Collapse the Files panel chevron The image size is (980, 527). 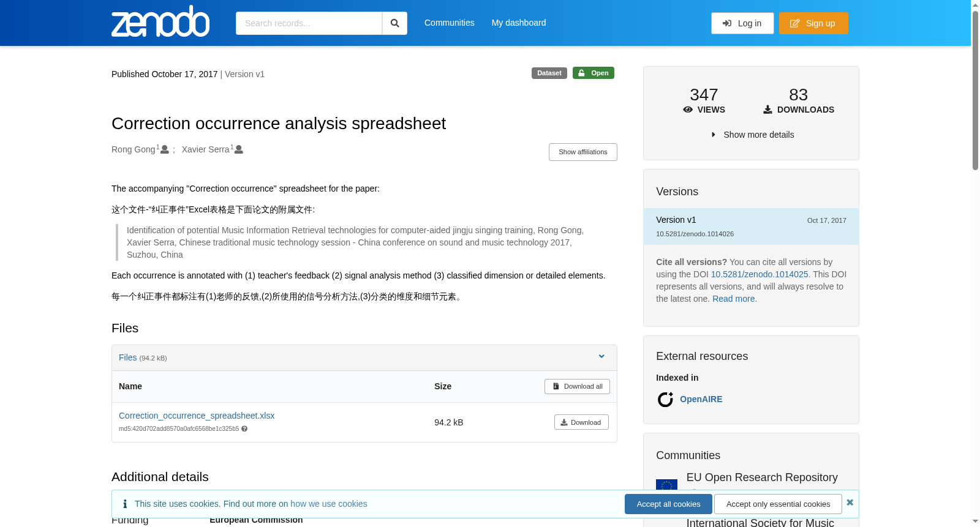click(601, 357)
